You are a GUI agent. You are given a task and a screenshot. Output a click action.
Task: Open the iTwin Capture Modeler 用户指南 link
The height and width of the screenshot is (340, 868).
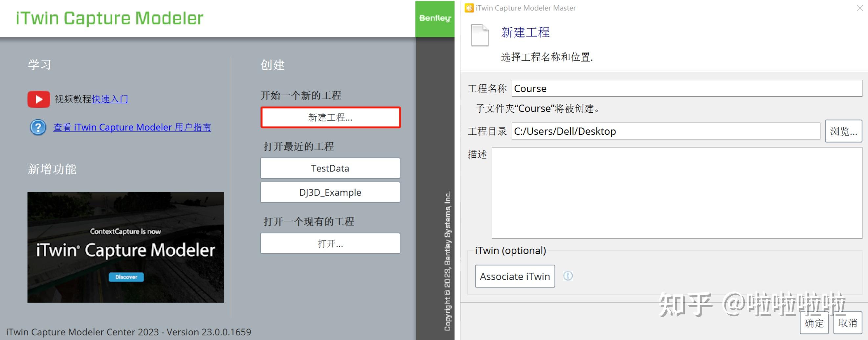tap(132, 127)
